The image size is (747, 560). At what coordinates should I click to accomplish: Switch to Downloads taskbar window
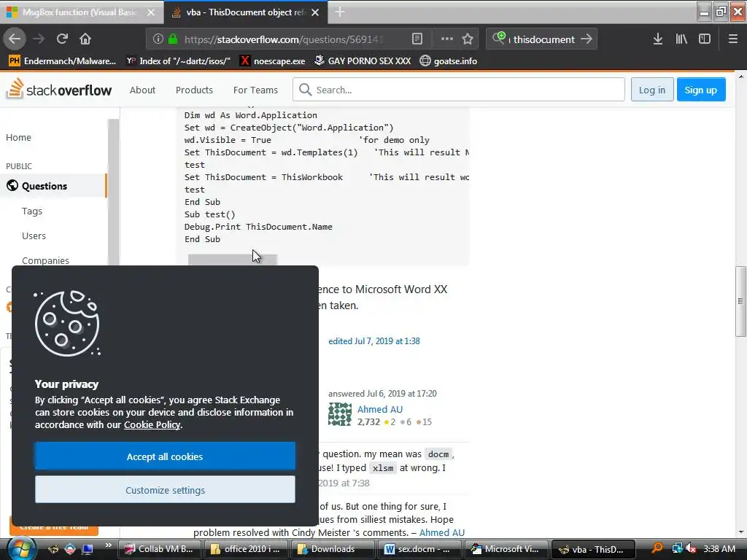(x=333, y=549)
